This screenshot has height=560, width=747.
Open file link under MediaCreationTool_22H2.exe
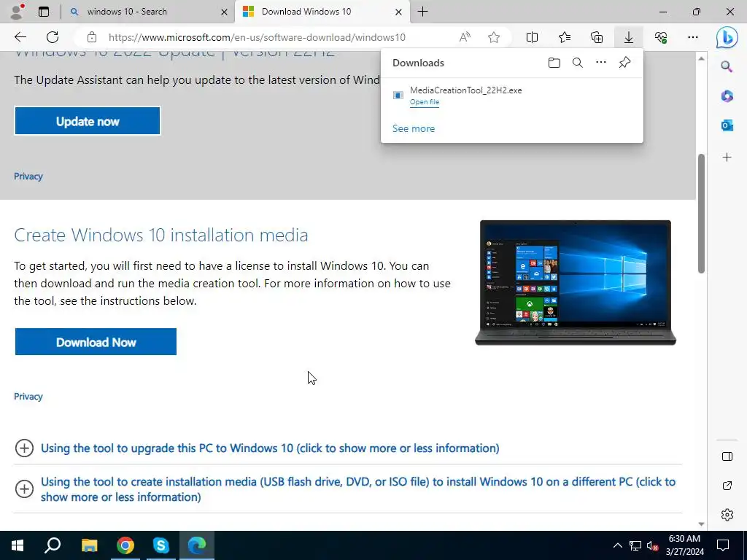pyautogui.click(x=425, y=102)
